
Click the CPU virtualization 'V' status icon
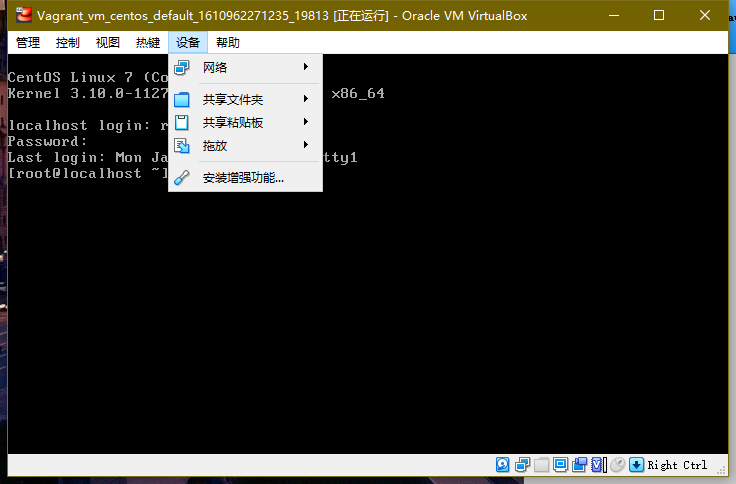(598, 465)
